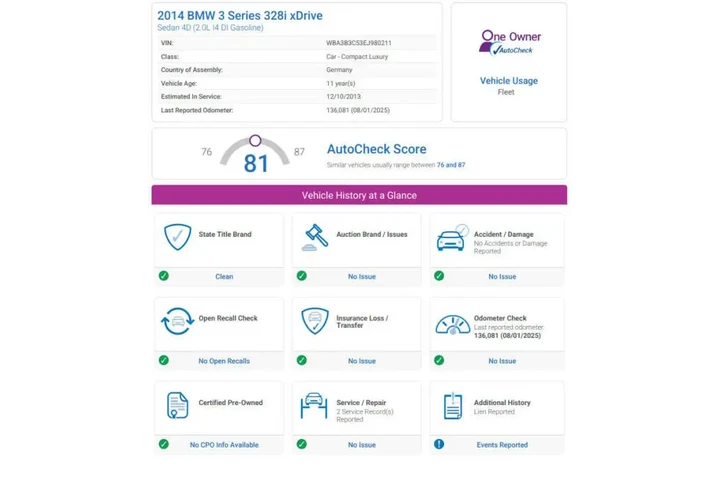This screenshot has height=480, width=720.
Task: Click the Additional History label
Action: coord(502,403)
